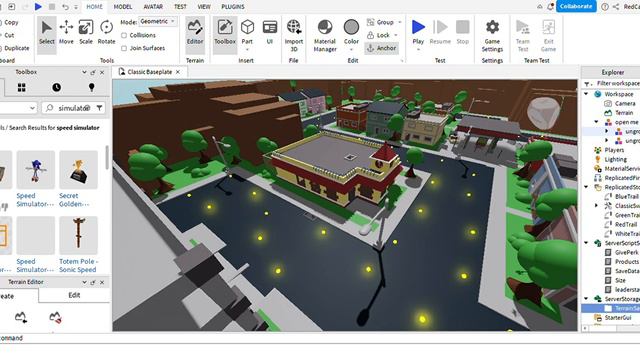Close the Classic Baseplate tab
The height and width of the screenshot is (360, 640).
pyautogui.click(x=178, y=72)
